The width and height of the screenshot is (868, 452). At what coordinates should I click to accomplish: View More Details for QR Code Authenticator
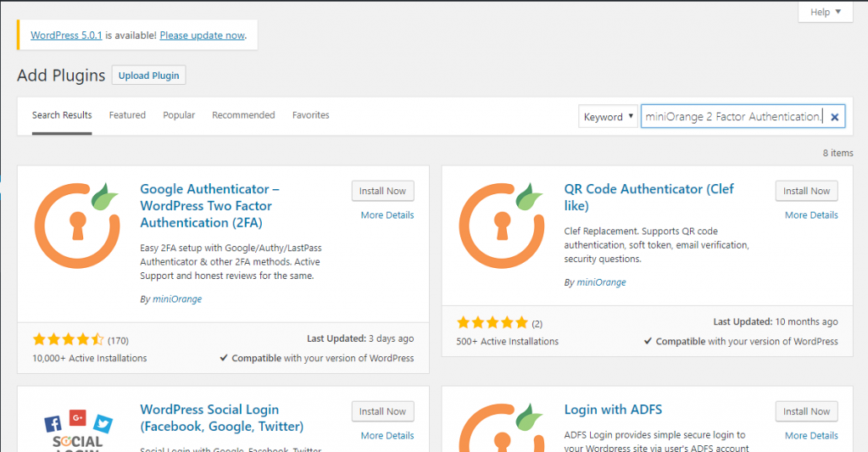point(811,215)
